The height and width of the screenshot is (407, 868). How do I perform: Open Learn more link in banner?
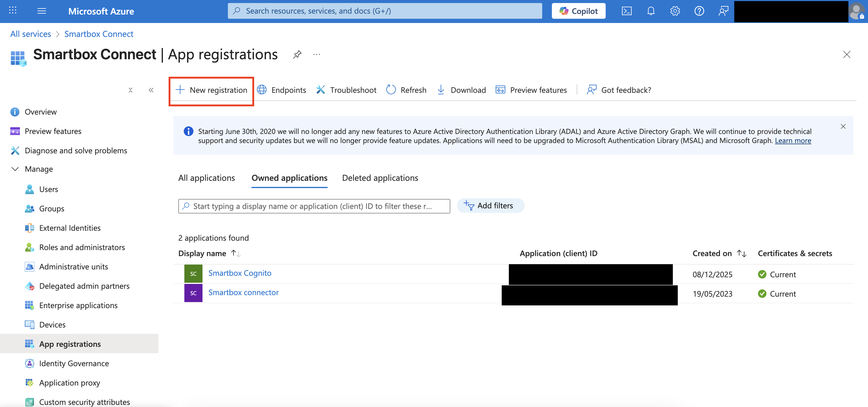point(792,141)
